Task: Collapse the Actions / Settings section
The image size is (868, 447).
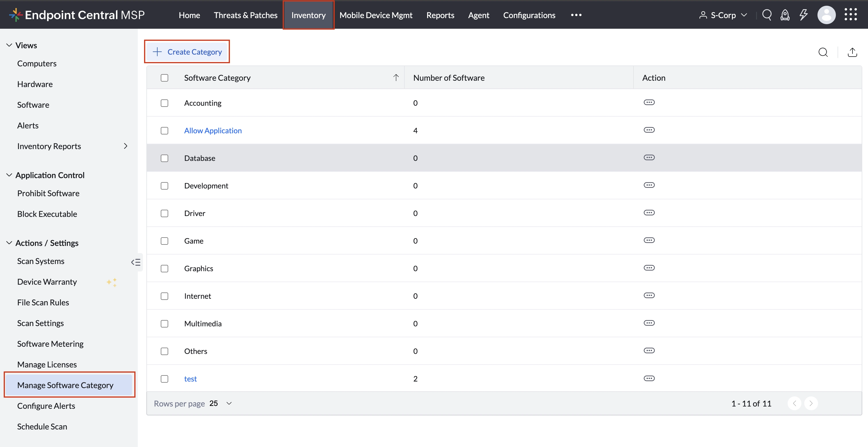Action: 9,242
